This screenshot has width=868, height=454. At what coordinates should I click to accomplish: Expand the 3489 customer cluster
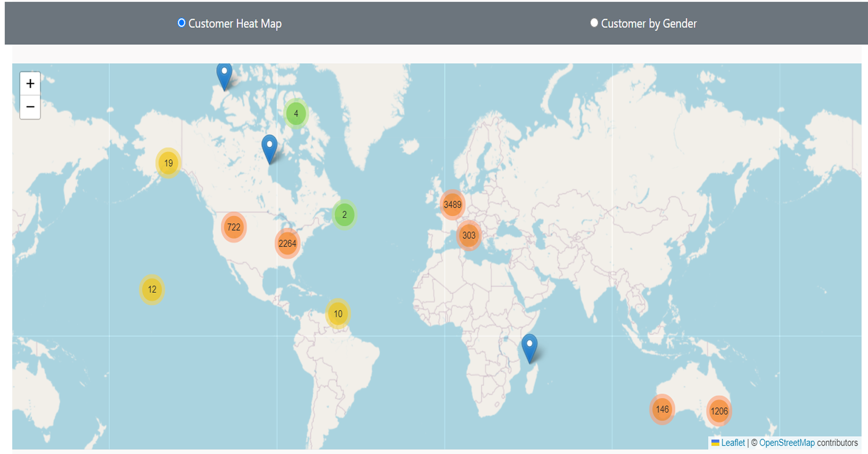tap(452, 205)
